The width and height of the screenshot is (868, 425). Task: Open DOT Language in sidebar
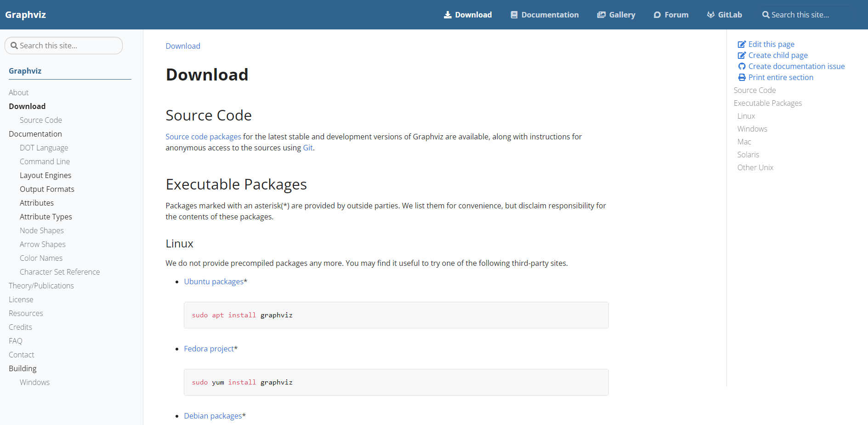point(44,148)
